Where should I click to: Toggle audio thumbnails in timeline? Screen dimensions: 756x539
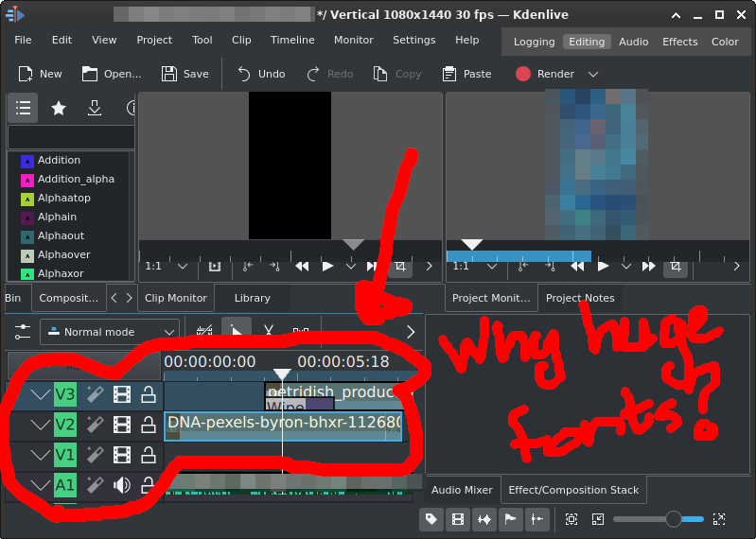484,519
